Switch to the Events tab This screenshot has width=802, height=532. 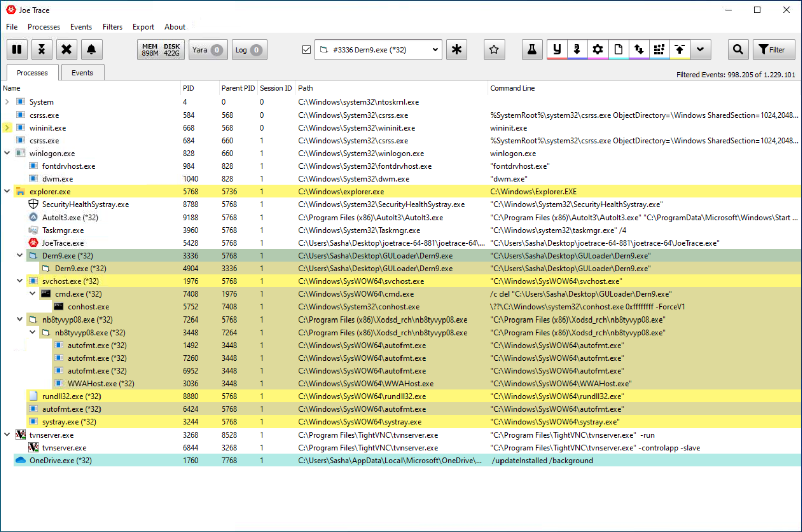[x=82, y=73]
